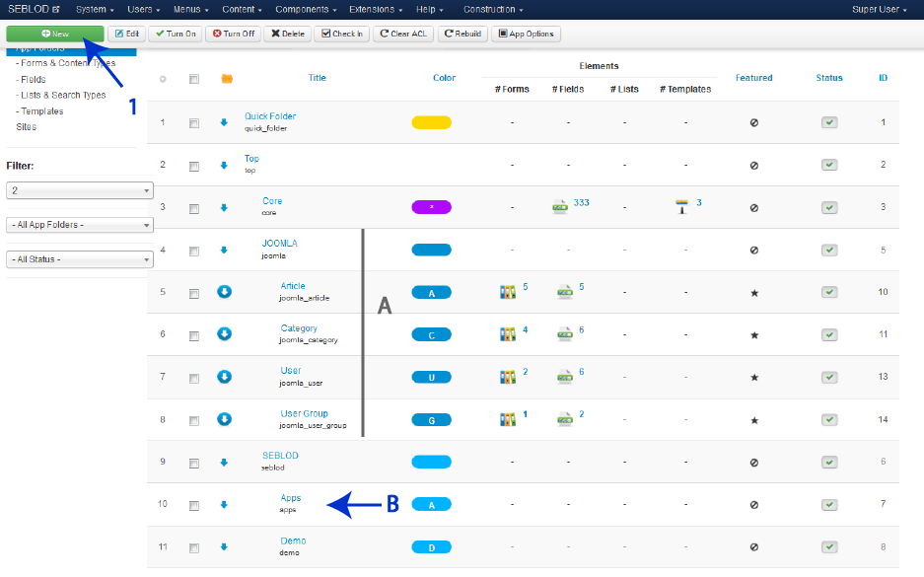
Task: Open the fields icon in Category row
Action: click(564, 334)
